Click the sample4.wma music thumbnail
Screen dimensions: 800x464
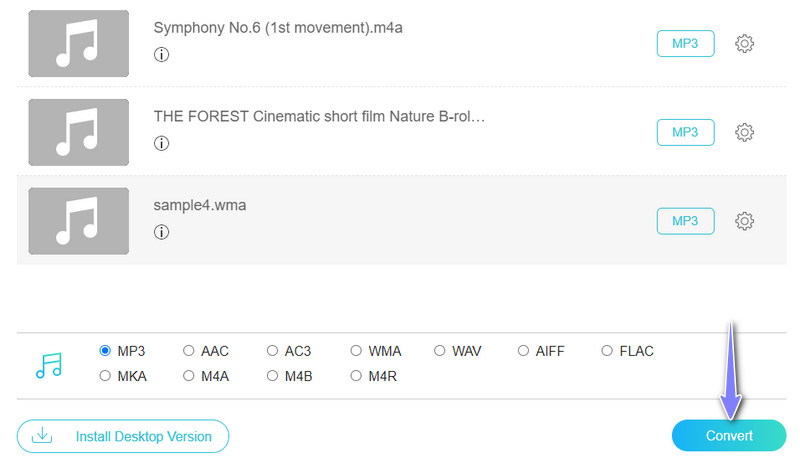click(79, 221)
